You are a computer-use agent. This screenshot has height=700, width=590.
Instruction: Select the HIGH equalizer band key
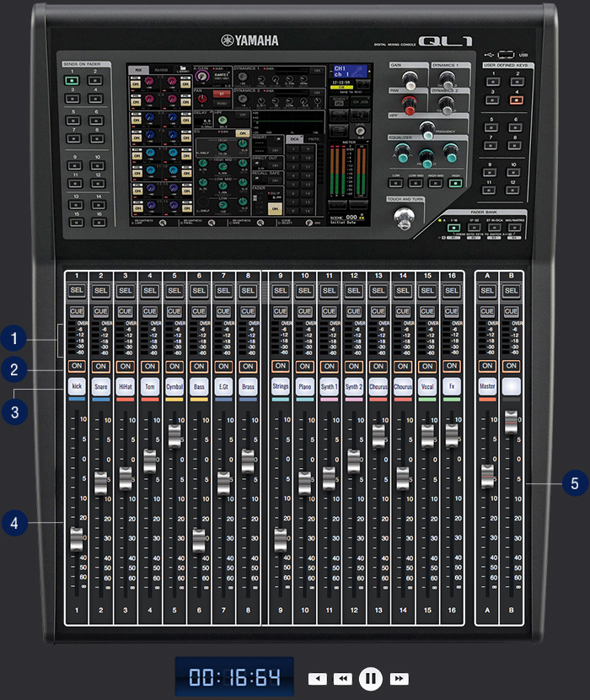tap(454, 181)
